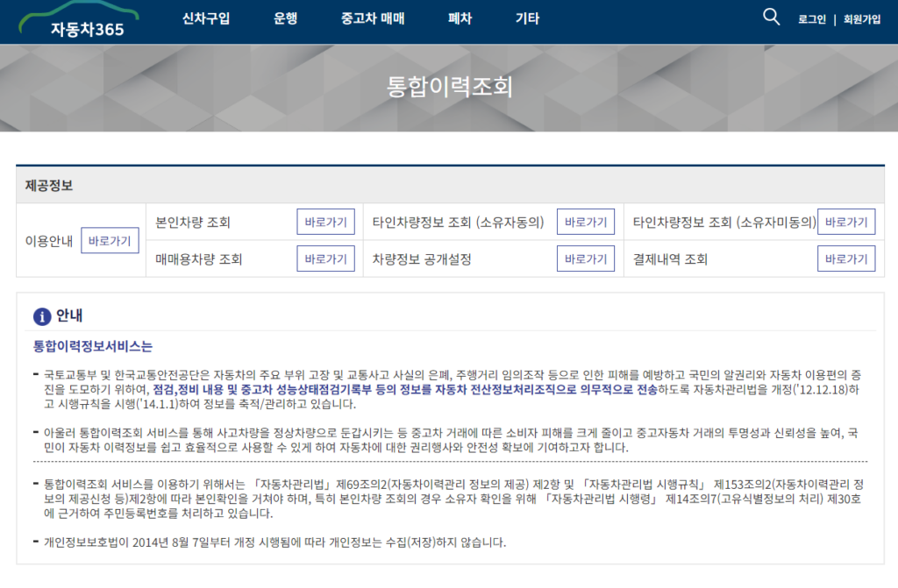Select the 중고차 매매 menu
The width and height of the screenshot is (898, 588).
tap(373, 18)
